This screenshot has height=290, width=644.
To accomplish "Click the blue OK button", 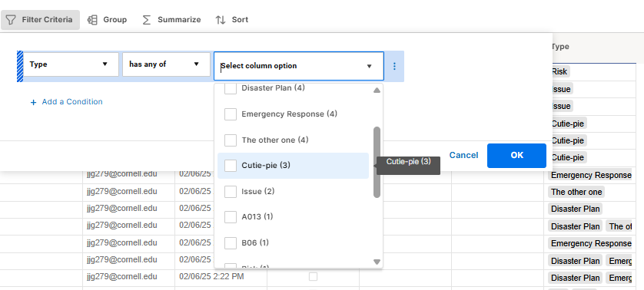I will point(516,156).
